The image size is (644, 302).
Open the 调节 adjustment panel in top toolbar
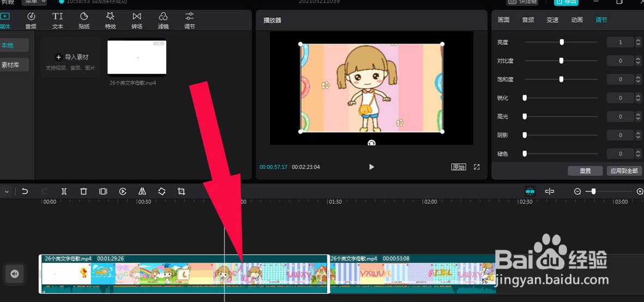pos(189,21)
